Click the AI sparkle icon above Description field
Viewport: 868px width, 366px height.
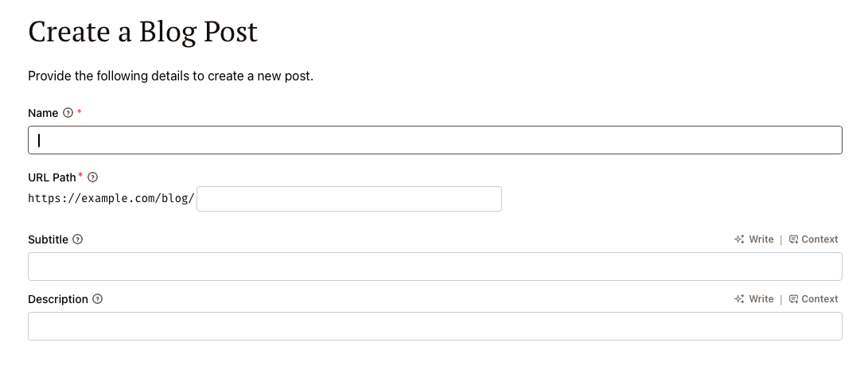739,299
